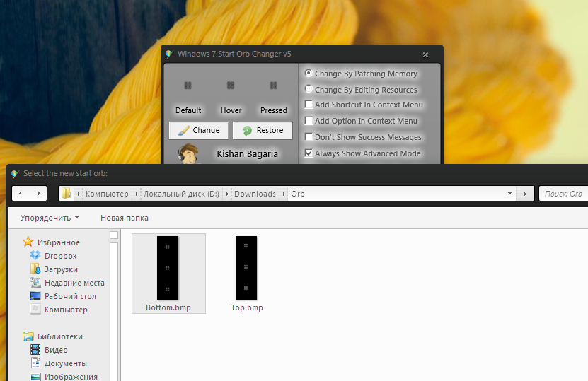Click the Загрузки folder icon
Viewport: 588px width, 381px height.
[35, 269]
